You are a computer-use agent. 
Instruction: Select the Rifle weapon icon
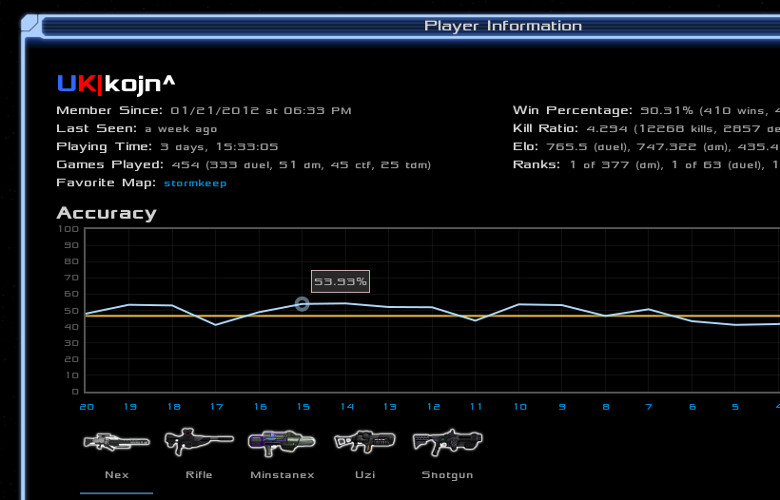coord(198,440)
